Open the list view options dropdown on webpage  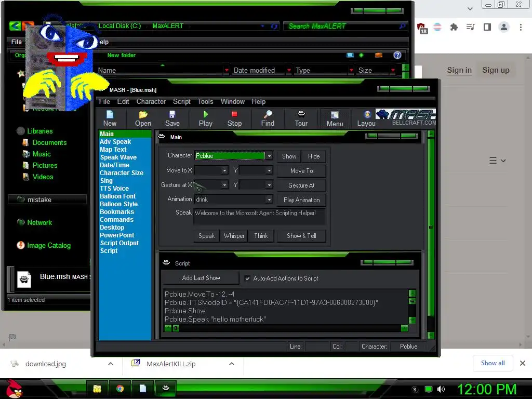point(497,161)
